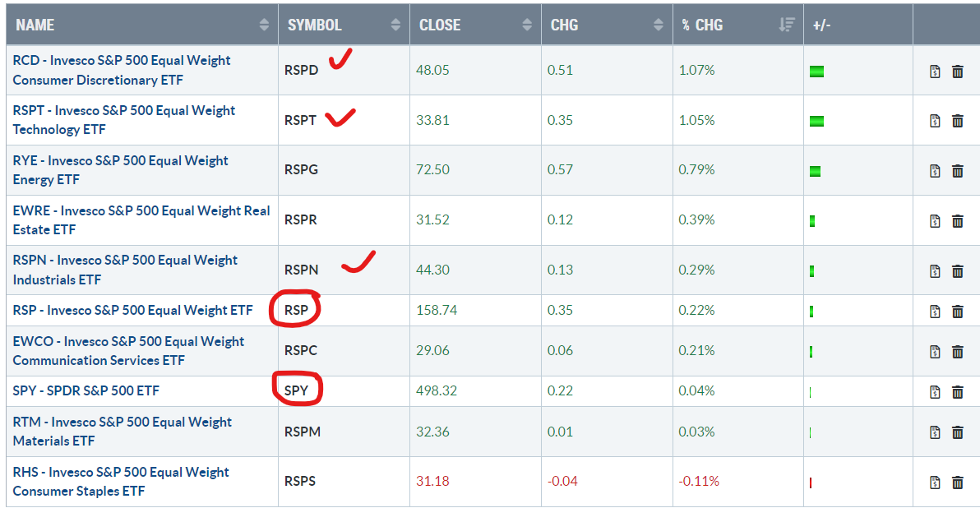Click the green change bar for RSPT
The image size is (980, 508).
(816, 121)
